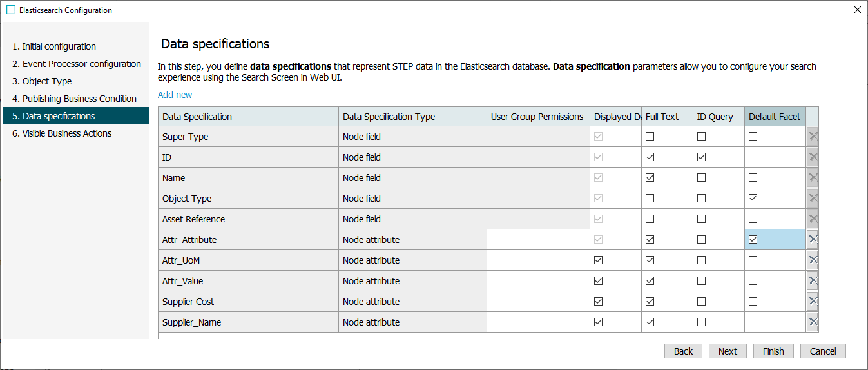
Task: Select Visible Business Actions step
Action: [x=67, y=133]
